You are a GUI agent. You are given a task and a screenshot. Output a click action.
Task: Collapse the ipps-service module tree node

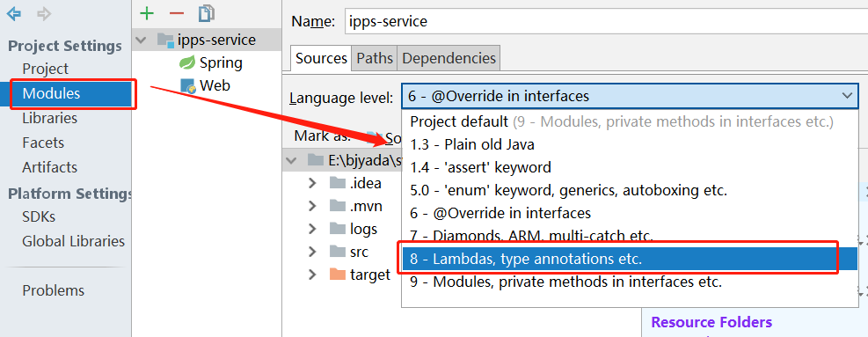coord(142,40)
